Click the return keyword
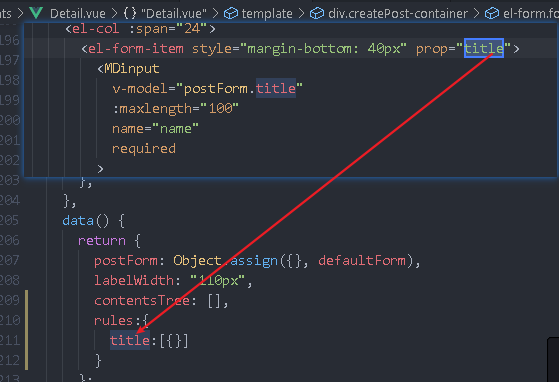 102,241
